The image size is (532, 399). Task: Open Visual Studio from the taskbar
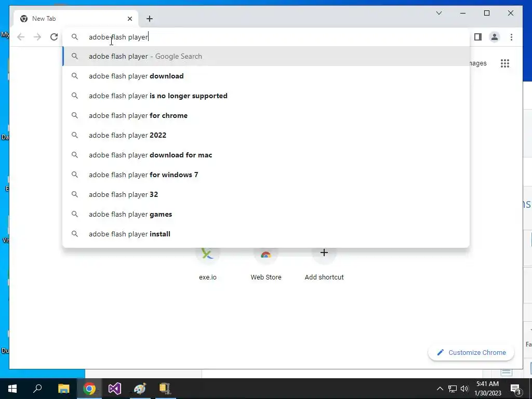(115, 389)
